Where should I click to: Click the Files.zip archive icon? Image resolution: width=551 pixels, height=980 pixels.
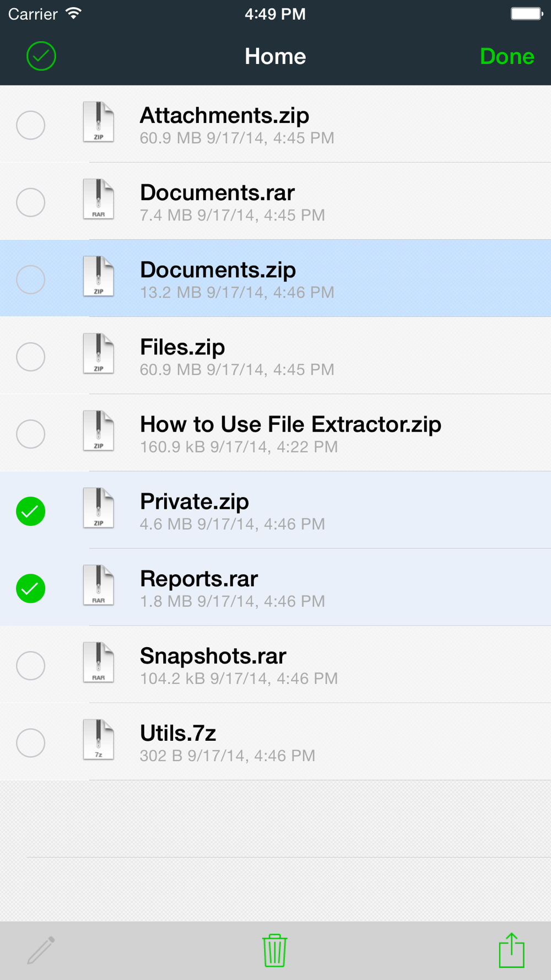tap(99, 354)
